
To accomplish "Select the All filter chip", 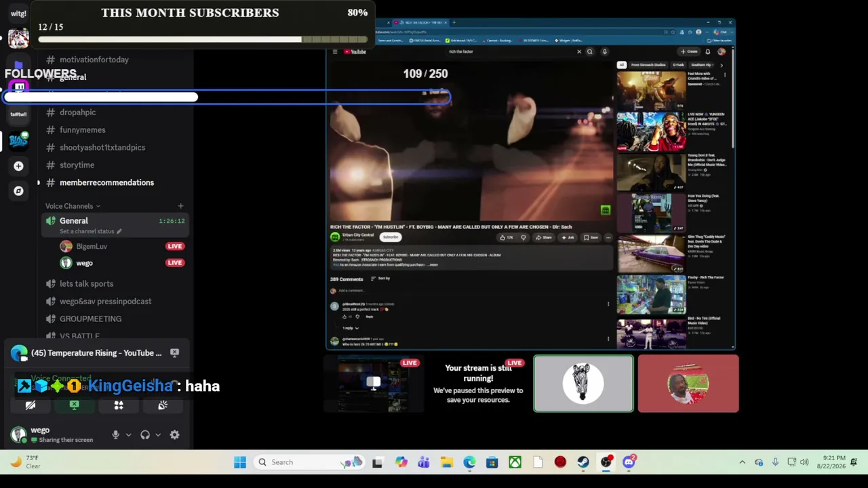I will tap(621, 65).
